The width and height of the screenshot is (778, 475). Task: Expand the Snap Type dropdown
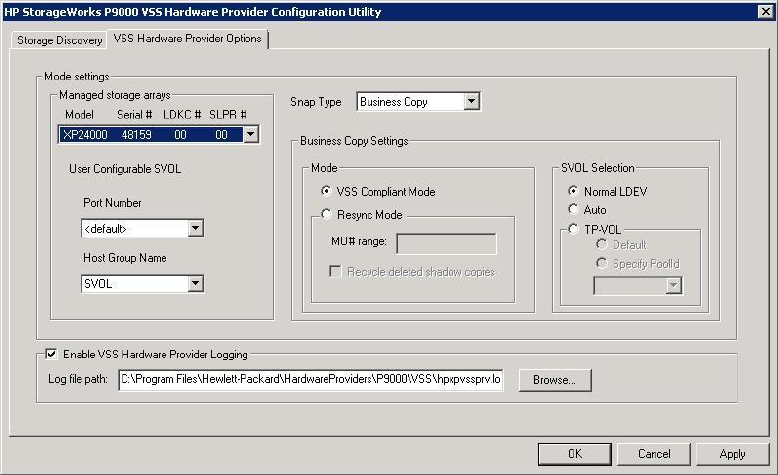471,102
